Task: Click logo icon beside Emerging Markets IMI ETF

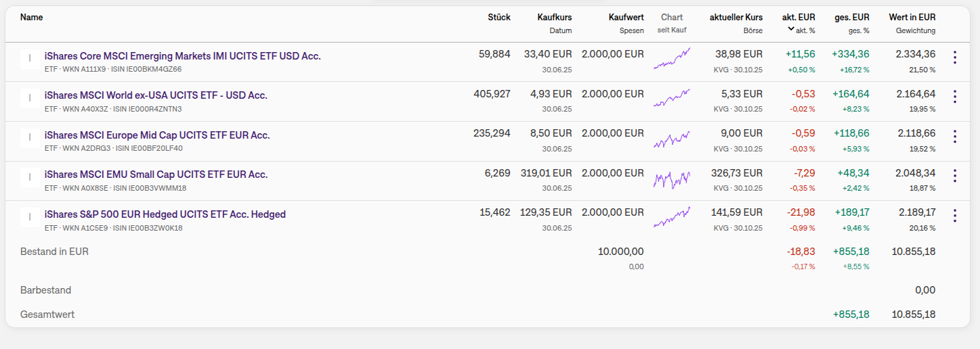Action: coord(29,60)
